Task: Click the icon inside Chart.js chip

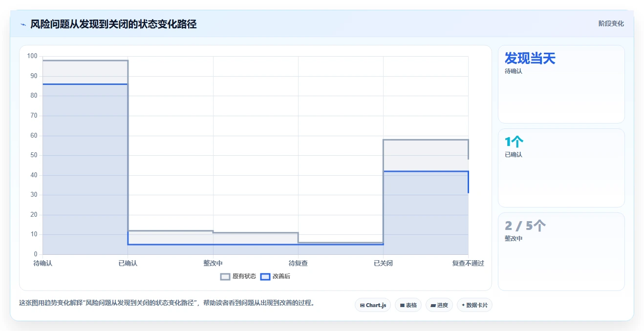Action: pos(362,305)
